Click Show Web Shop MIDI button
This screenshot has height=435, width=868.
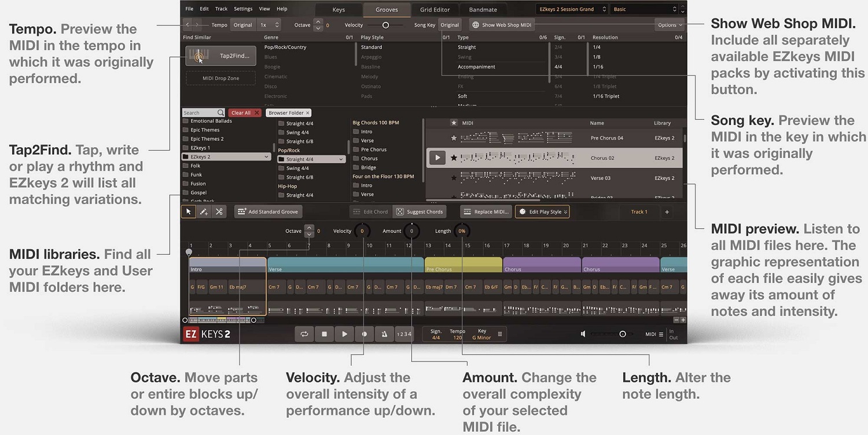pyautogui.click(x=502, y=25)
